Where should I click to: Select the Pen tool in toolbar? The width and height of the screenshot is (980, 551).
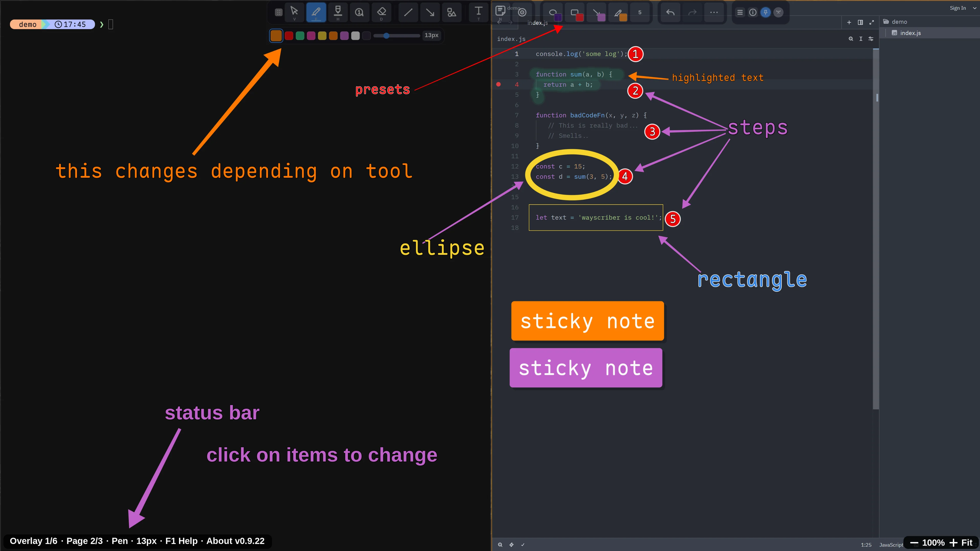click(316, 12)
